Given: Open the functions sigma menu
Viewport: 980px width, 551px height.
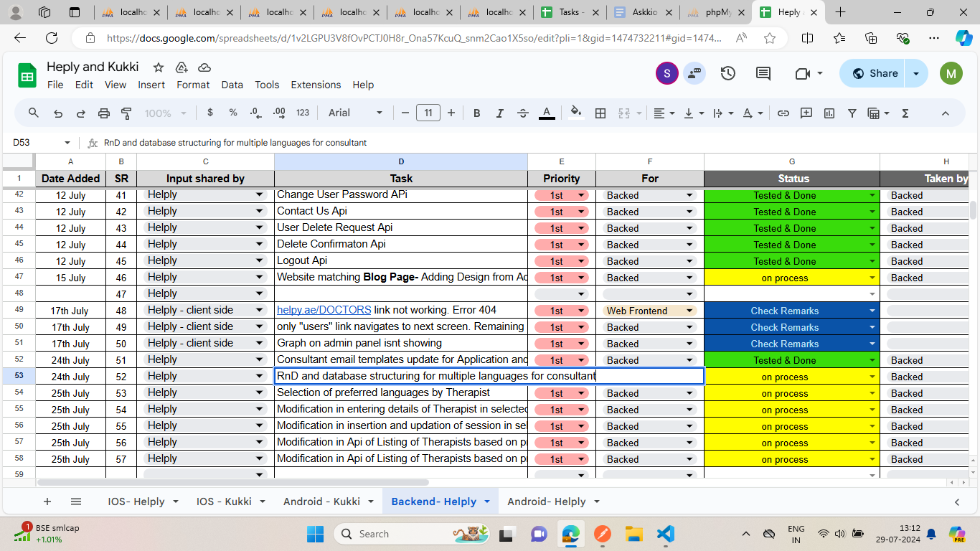Looking at the screenshot, I should [905, 113].
